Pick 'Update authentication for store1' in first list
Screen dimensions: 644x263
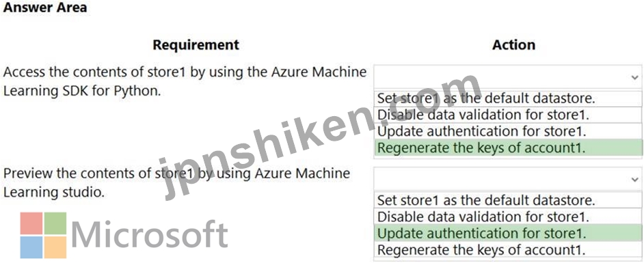click(508, 131)
